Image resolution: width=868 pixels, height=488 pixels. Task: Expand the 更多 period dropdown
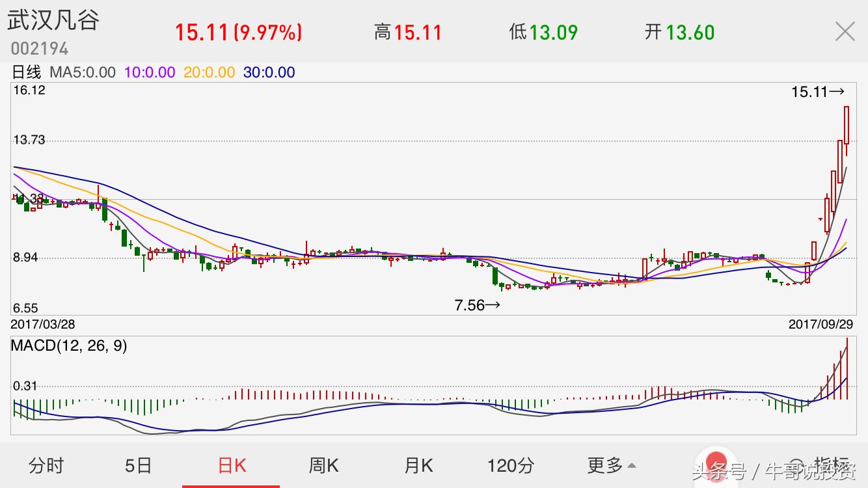click(x=612, y=465)
